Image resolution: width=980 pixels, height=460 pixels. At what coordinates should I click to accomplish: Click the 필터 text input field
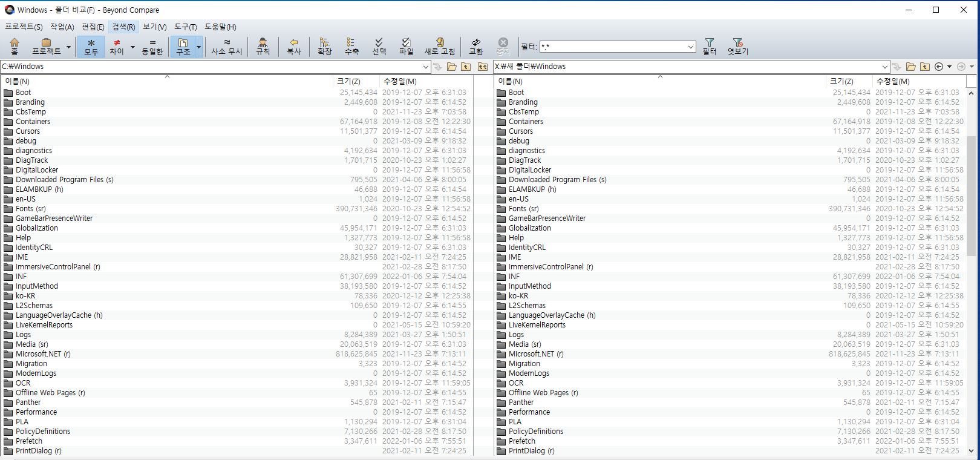click(x=612, y=47)
